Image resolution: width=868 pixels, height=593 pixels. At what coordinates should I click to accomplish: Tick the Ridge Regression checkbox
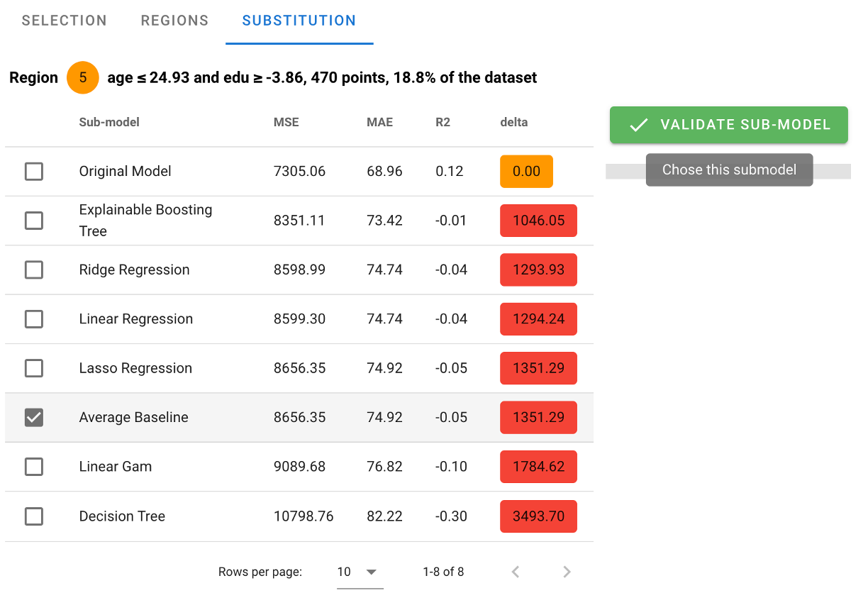coord(34,270)
